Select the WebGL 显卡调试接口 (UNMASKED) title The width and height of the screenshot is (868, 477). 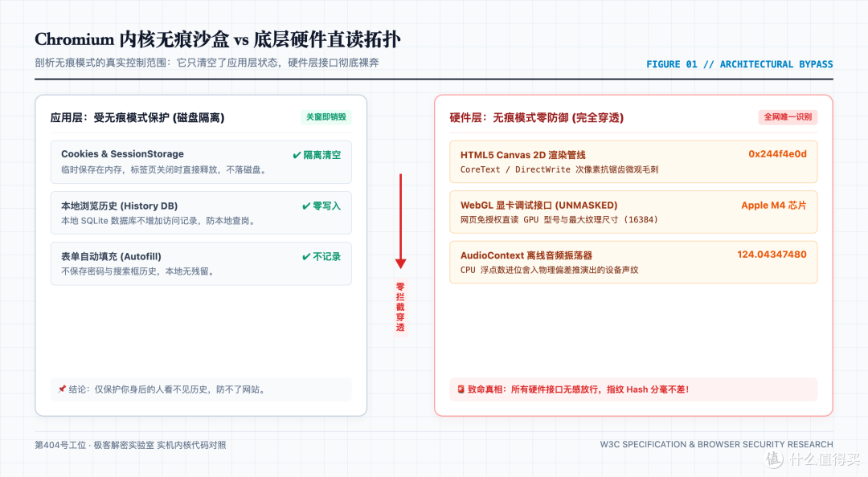tap(539, 206)
